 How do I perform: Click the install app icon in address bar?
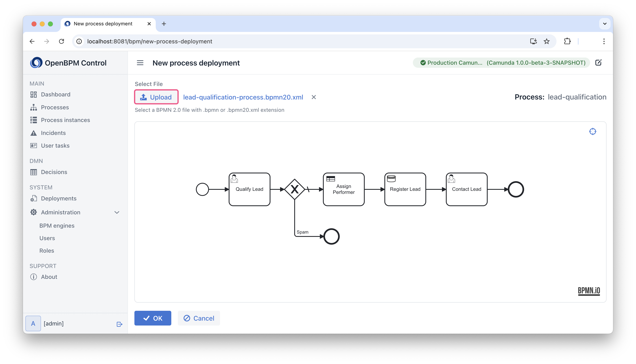click(x=533, y=41)
